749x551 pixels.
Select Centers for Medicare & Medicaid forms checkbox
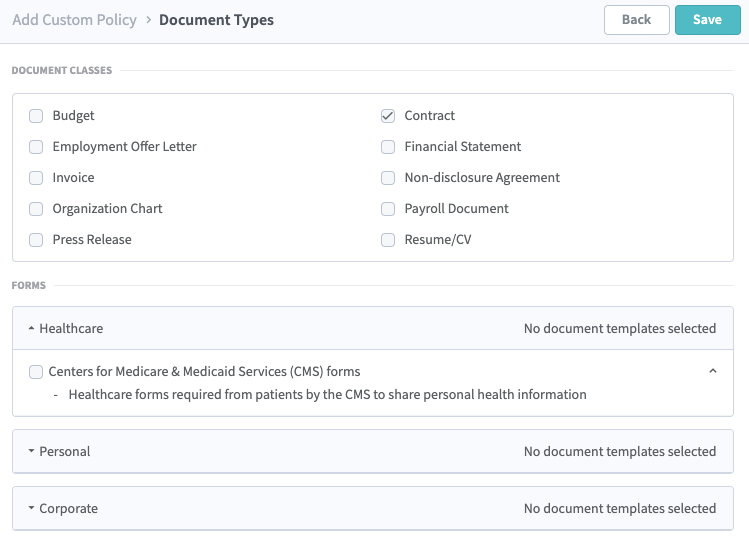[36, 372]
